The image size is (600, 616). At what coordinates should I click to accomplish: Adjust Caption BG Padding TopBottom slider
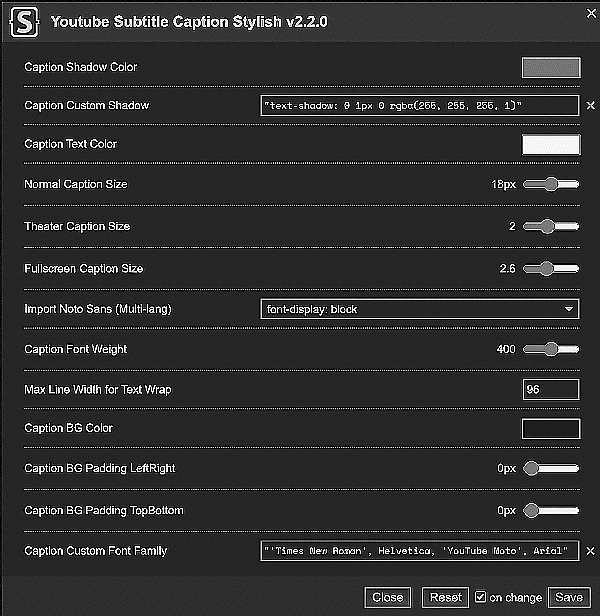tap(551, 510)
